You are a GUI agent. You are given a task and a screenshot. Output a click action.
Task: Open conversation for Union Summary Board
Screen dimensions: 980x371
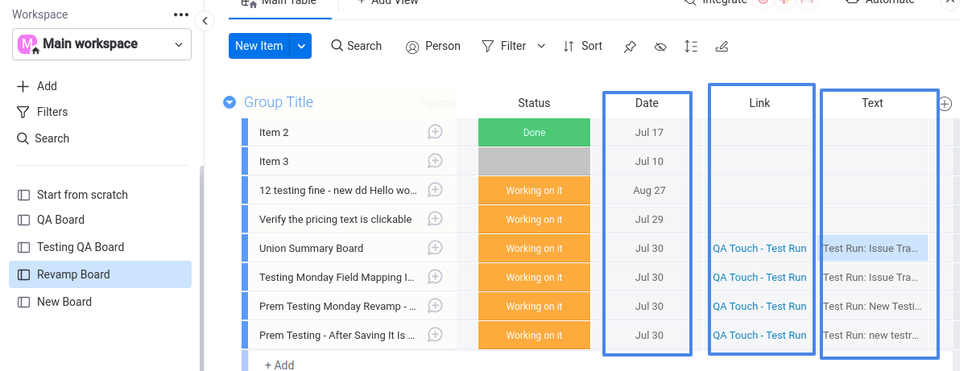click(x=435, y=248)
